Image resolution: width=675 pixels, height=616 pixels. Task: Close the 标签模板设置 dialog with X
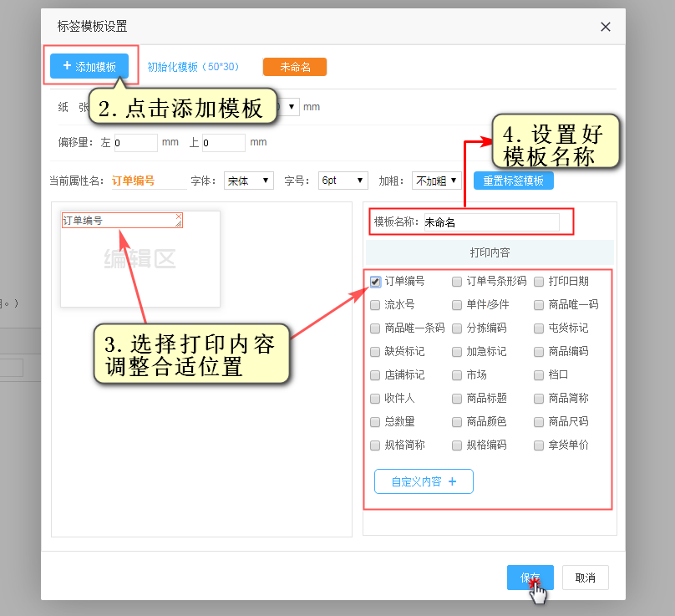coord(606,27)
